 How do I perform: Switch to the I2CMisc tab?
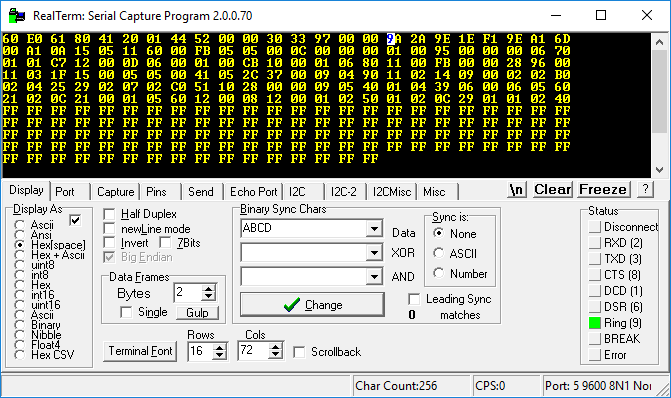(392, 192)
